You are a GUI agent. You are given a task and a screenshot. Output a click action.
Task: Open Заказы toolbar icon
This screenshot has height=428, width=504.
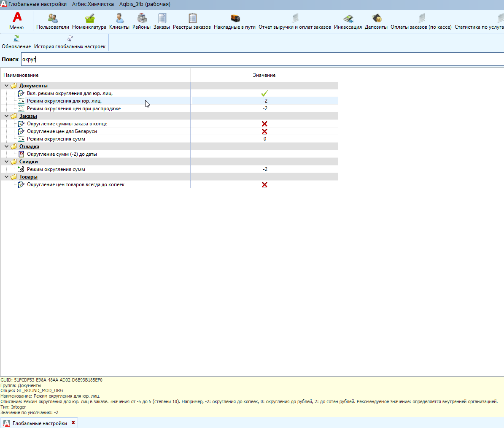[x=162, y=18]
